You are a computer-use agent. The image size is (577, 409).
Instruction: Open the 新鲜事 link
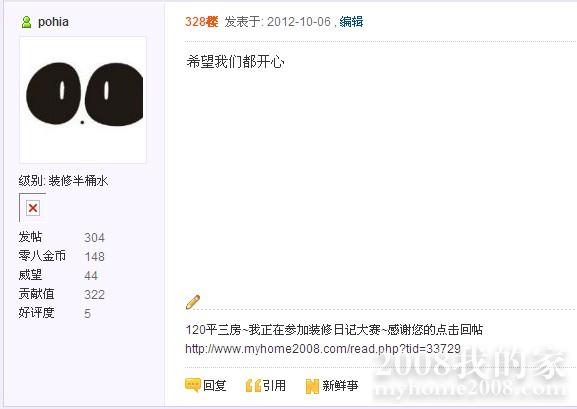340,385
